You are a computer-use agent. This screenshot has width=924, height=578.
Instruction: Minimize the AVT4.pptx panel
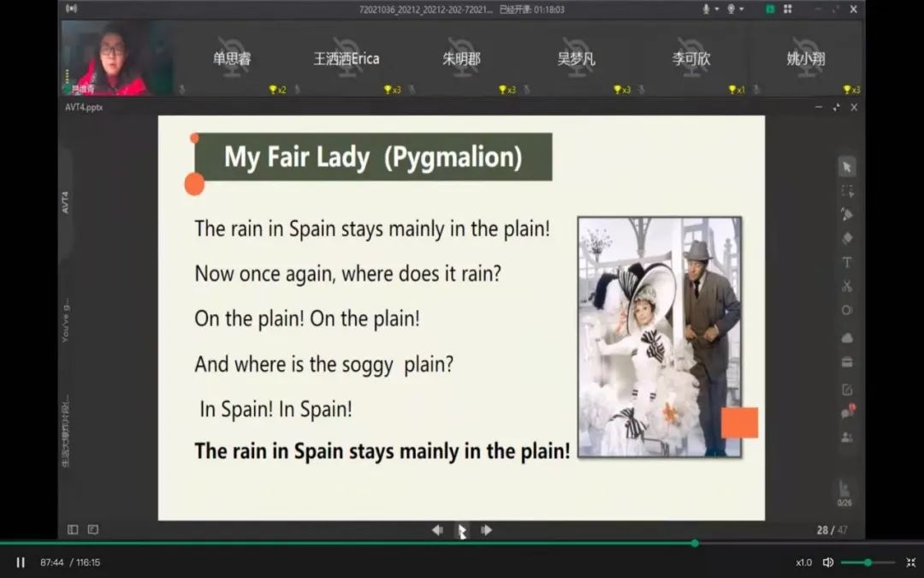pos(819,107)
